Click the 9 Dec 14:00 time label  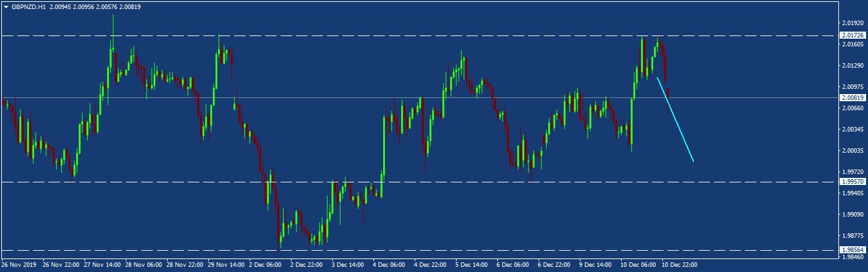[x=595, y=265]
